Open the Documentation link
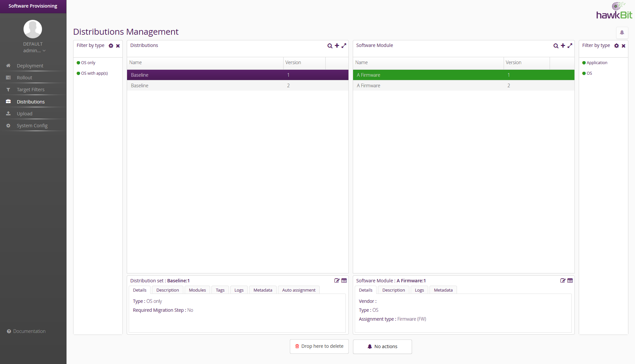This screenshot has height=364, width=635. pyautogui.click(x=29, y=331)
